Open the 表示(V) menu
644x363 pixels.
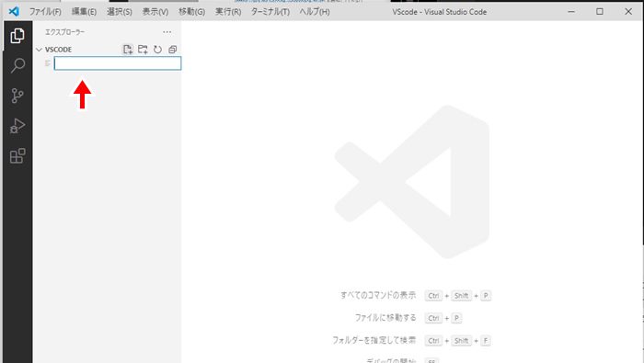point(155,12)
